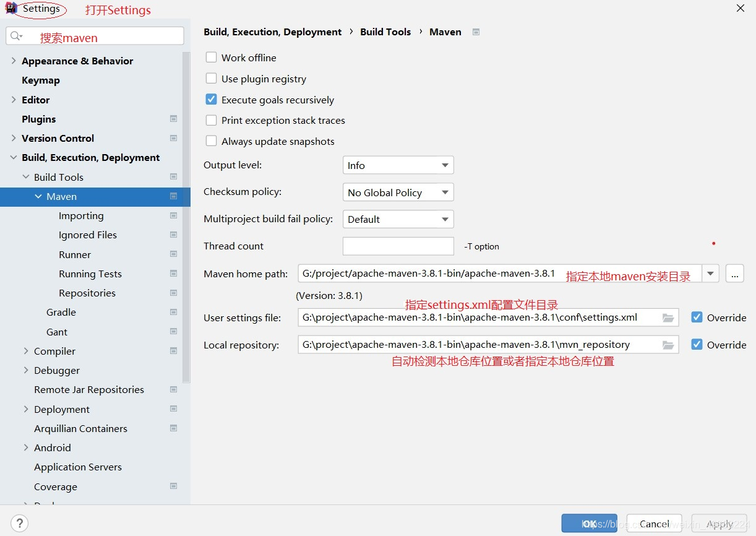Click project-level icon next to Compiler
This screenshot has width=756, height=536.
[174, 351]
